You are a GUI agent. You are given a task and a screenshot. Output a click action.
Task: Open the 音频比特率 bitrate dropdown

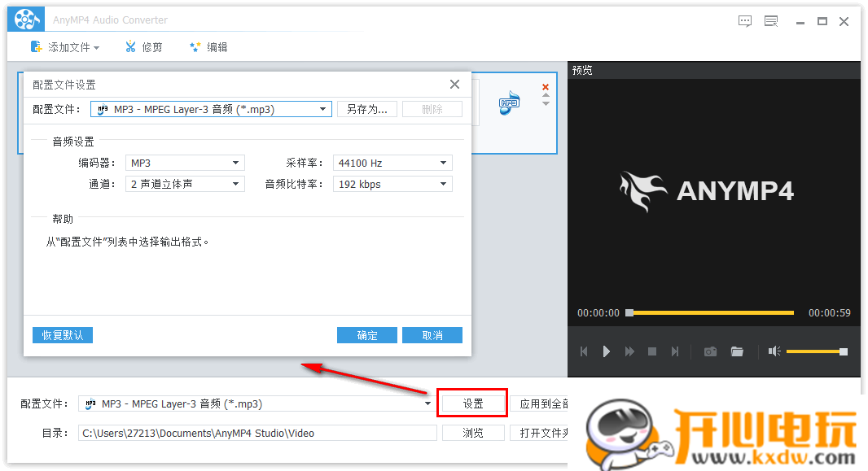tap(392, 185)
